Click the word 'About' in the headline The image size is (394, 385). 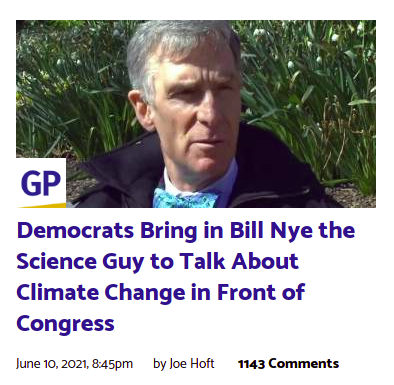pos(265,261)
